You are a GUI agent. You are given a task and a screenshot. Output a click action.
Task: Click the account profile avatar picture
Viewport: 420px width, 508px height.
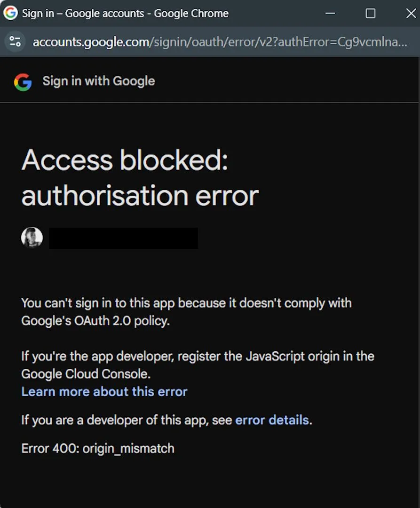click(x=32, y=238)
